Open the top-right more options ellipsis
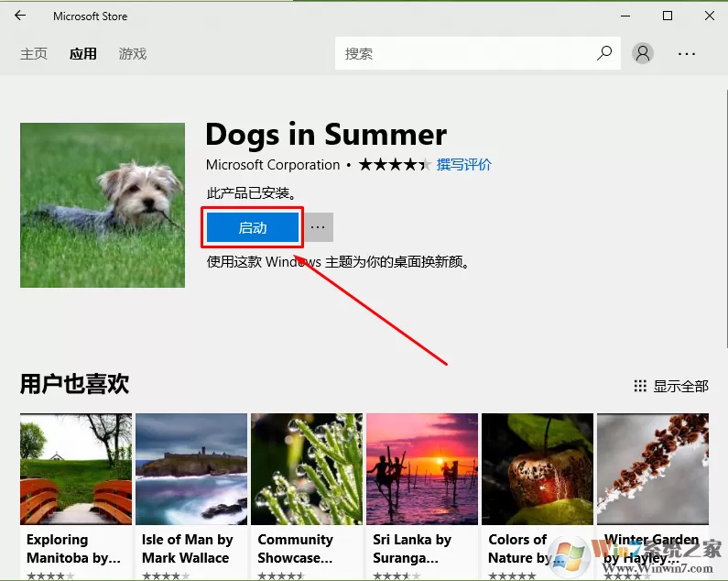The image size is (728, 581). coord(686,54)
